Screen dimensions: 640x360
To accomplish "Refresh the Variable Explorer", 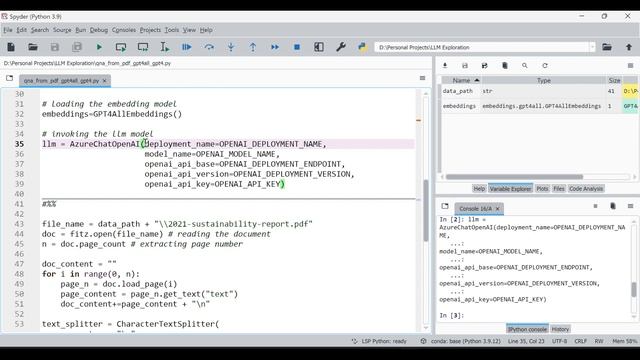I will tap(544, 65).
